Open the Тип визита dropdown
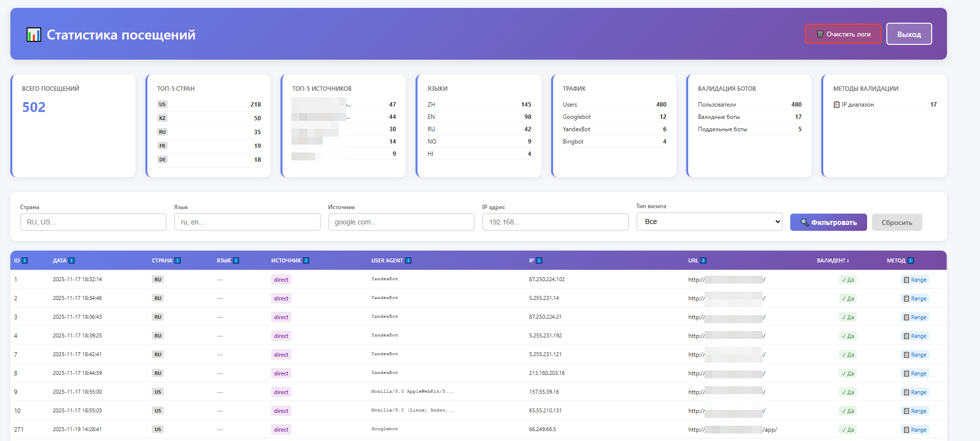 (x=709, y=221)
